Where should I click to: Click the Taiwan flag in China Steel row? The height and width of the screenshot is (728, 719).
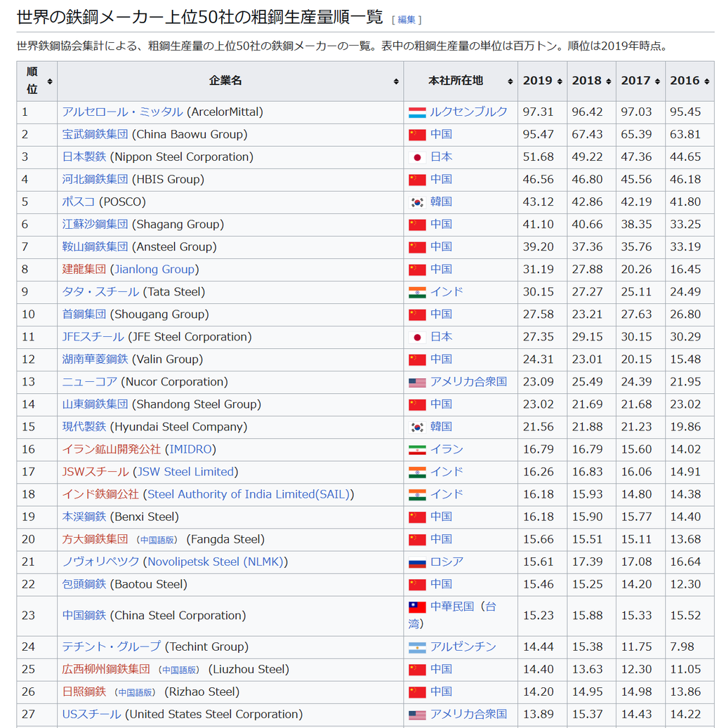417,607
